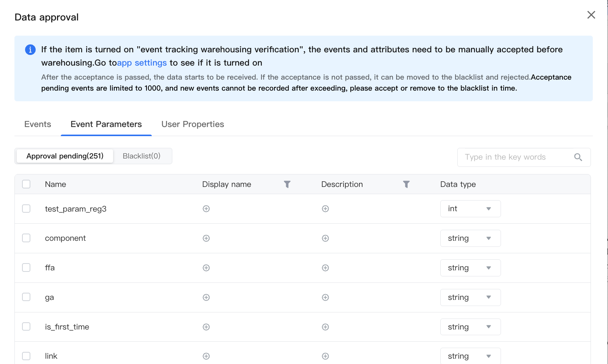Focus the key words search field

[524, 157]
